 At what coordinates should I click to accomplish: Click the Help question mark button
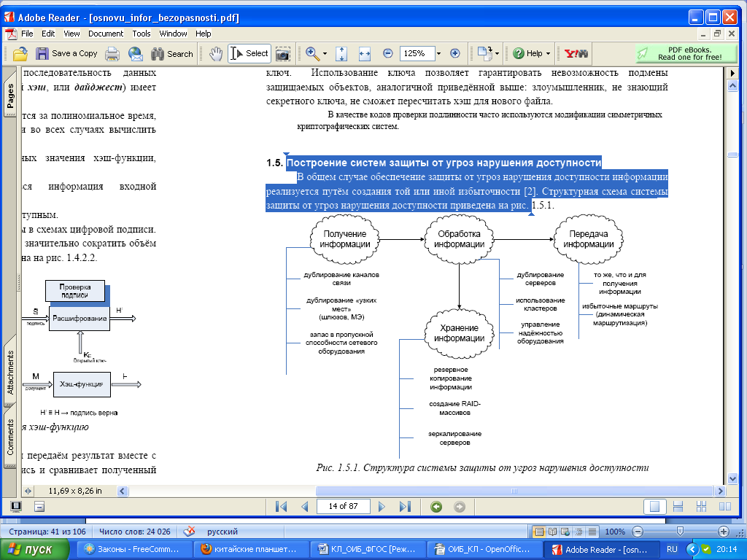pos(528,53)
